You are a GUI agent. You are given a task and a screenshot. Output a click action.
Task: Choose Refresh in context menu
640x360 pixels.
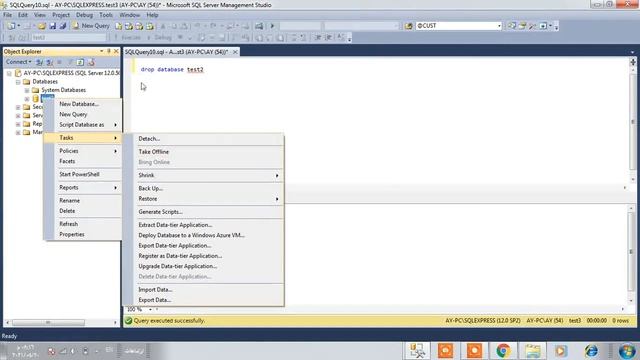pyautogui.click(x=83, y=224)
